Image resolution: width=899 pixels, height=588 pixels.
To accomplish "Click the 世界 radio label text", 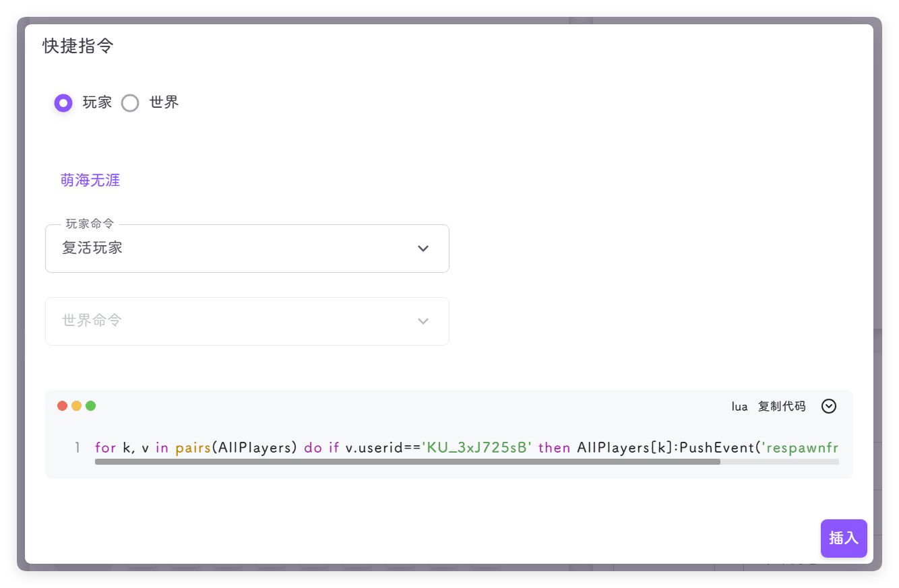I will pyautogui.click(x=164, y=102).
